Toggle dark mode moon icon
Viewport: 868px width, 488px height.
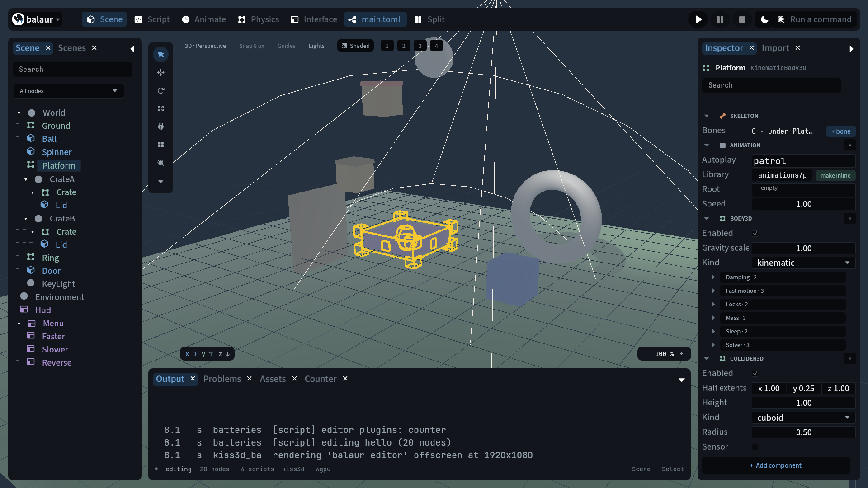click(x=764, y=19)
